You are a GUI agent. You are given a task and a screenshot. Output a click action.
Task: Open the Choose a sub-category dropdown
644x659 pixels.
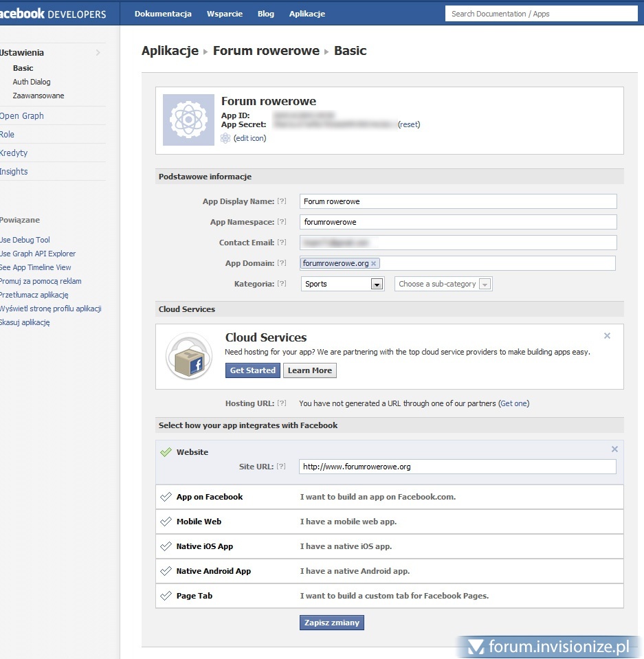(485, 284)
